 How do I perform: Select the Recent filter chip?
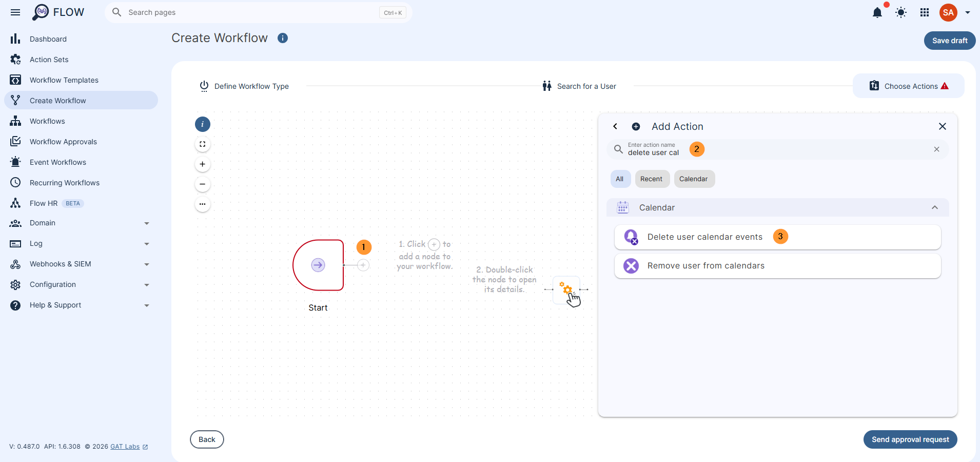click(x=652, y=179)
